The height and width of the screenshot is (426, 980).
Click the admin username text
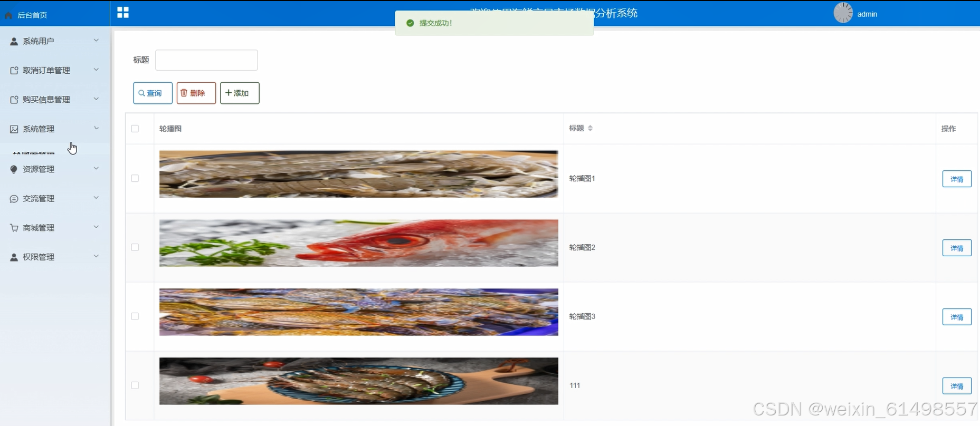(x=867, y=14)
